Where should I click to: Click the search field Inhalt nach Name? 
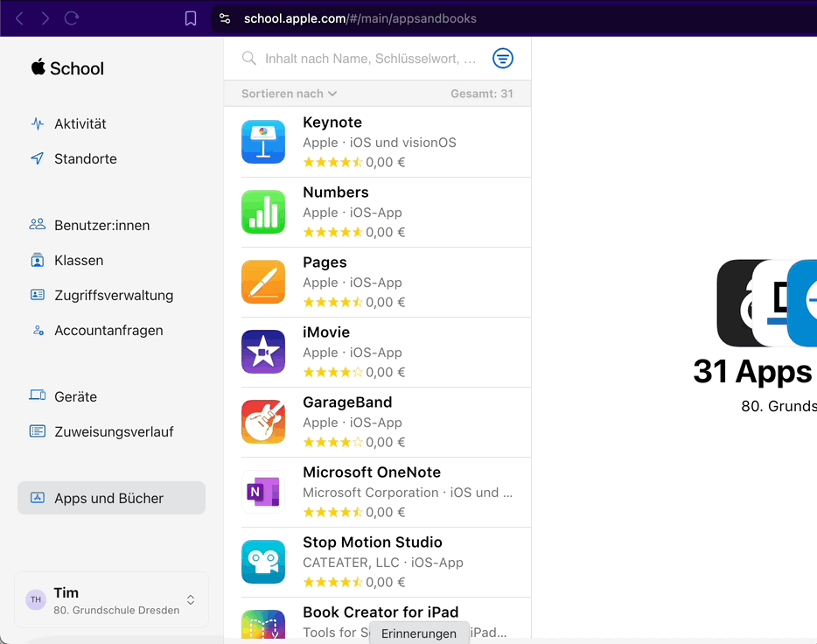tap(370, 59)
